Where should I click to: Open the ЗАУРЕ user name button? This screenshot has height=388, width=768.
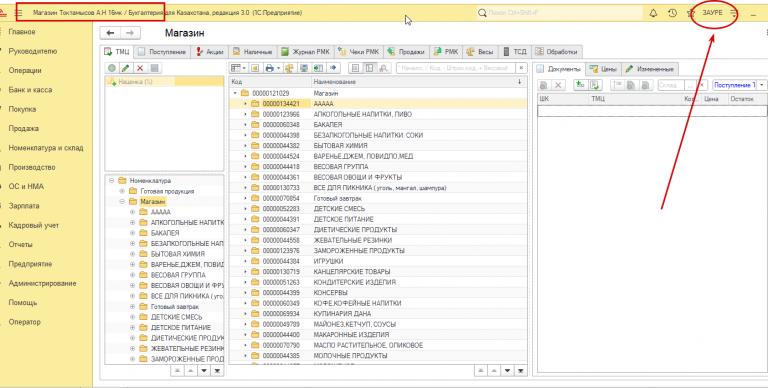[712, 13]
